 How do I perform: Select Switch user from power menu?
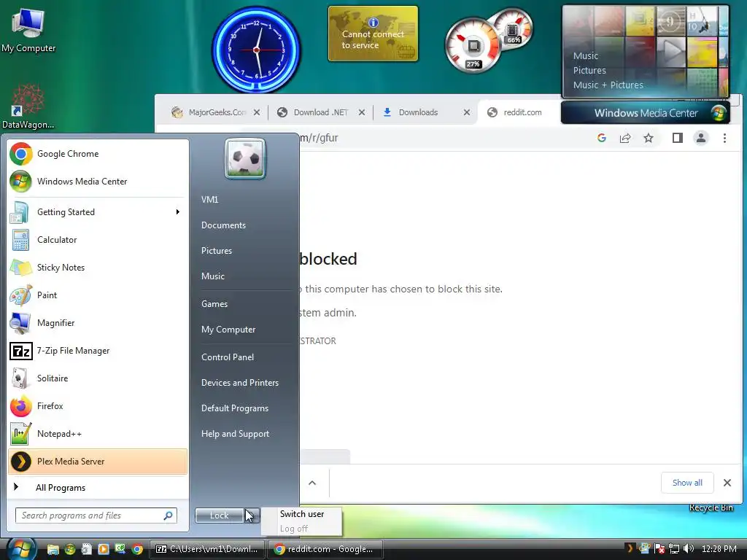(x=302, y=514)
